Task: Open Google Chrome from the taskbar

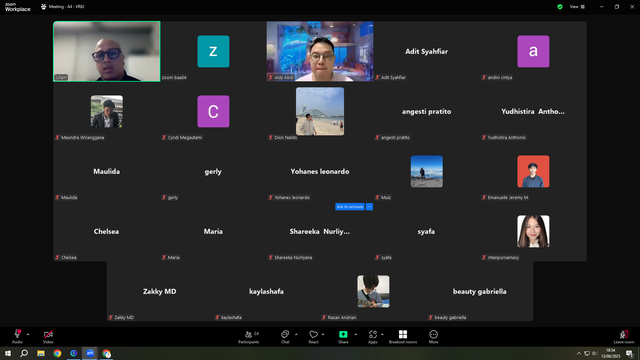Action: click(x=57, y=353)
